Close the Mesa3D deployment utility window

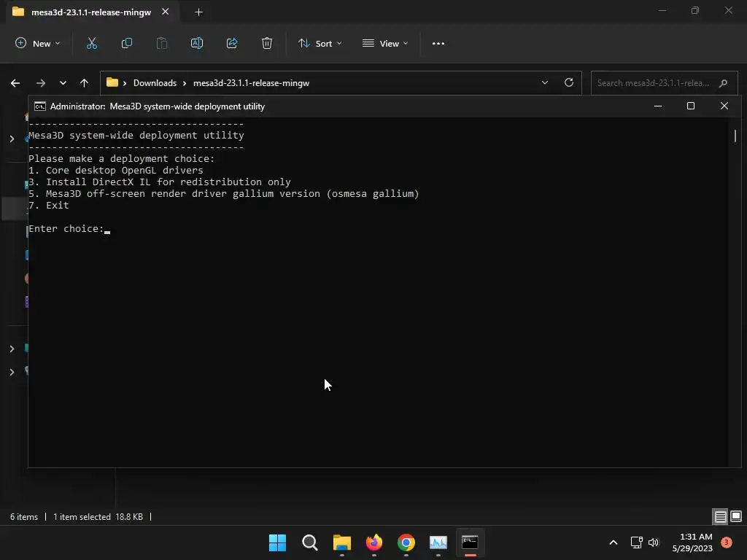pos(724,106)
